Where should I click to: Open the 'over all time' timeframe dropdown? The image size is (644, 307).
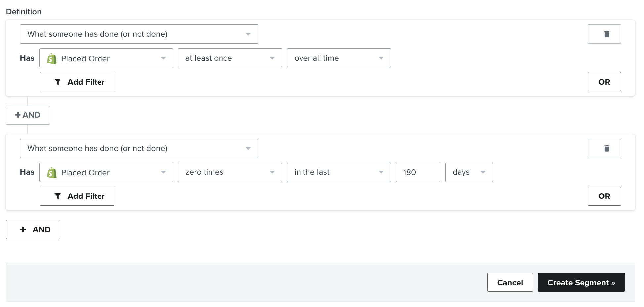pos(339,58)
